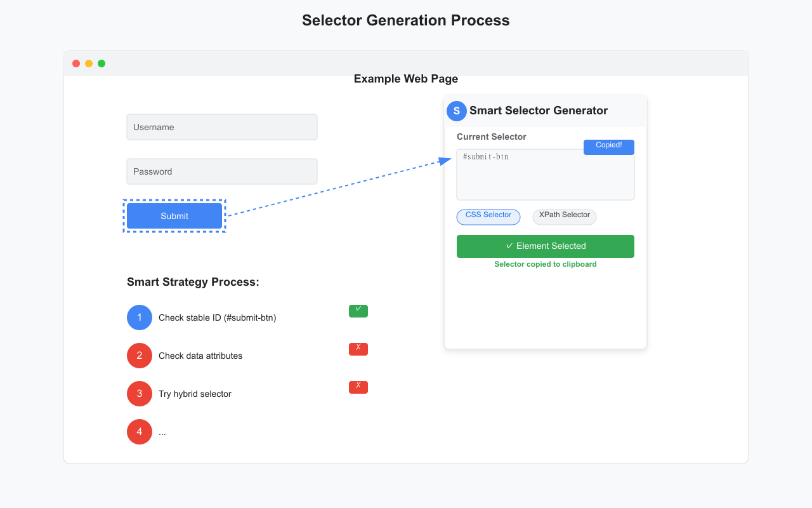The image size is (812, 508).
Task: Click the 'Smart Strategy Process:' heading
Action: (x=193, y=282)
